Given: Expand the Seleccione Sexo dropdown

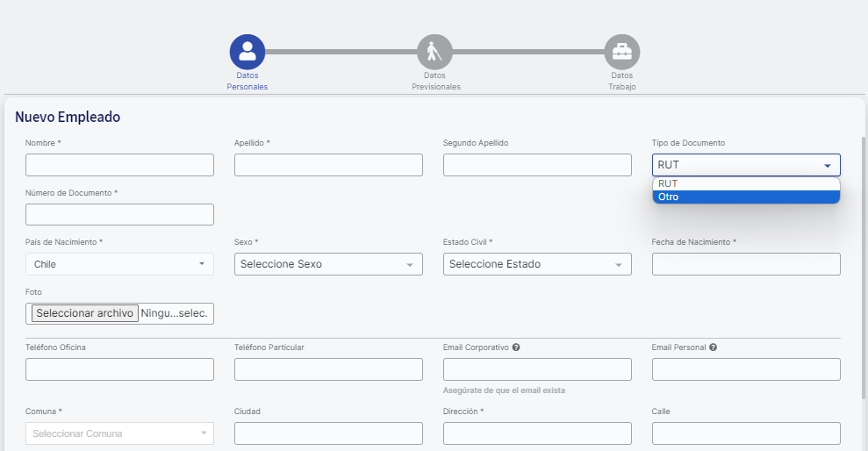Looking at the screenshot, I should [328, 264].
